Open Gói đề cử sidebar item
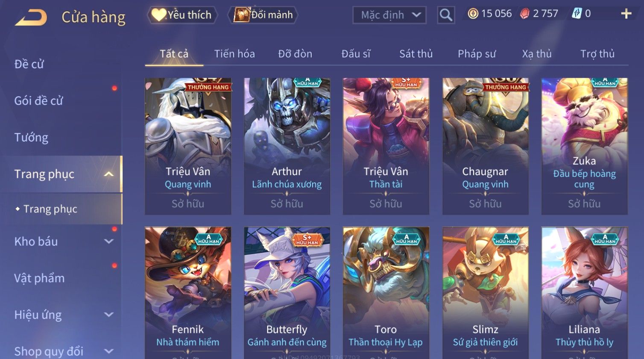 coord(38,101)
